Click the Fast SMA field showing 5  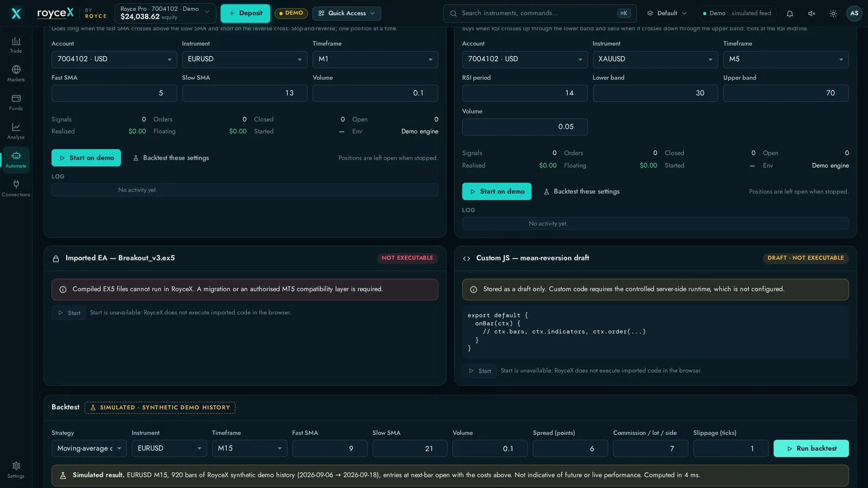[x=114, y=93]
